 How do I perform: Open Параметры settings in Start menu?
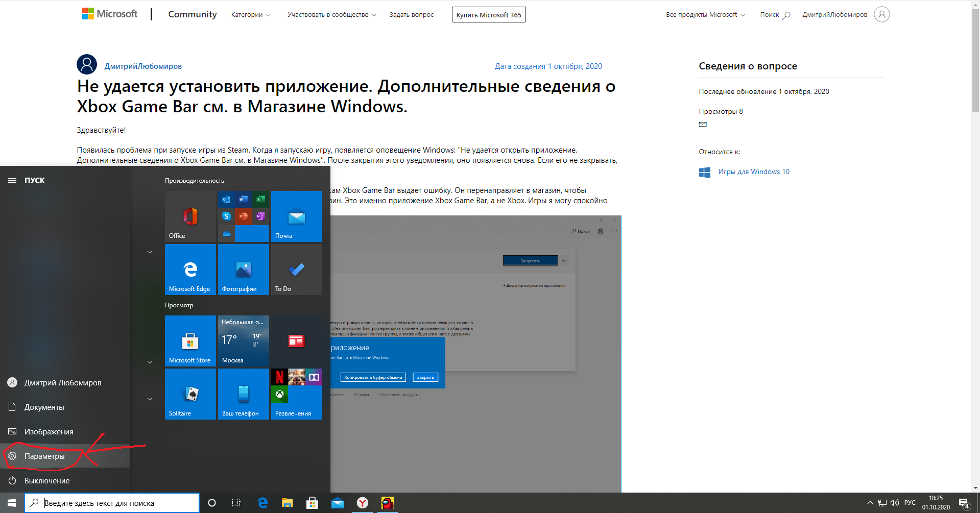tap(65, 456)
